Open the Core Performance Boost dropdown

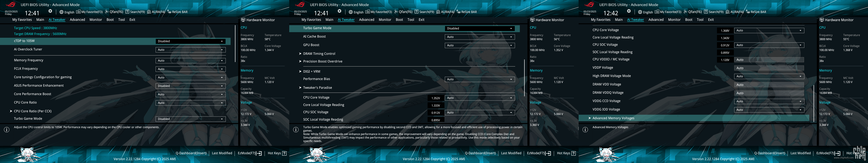pyautogui.click(x=190, y=94)
